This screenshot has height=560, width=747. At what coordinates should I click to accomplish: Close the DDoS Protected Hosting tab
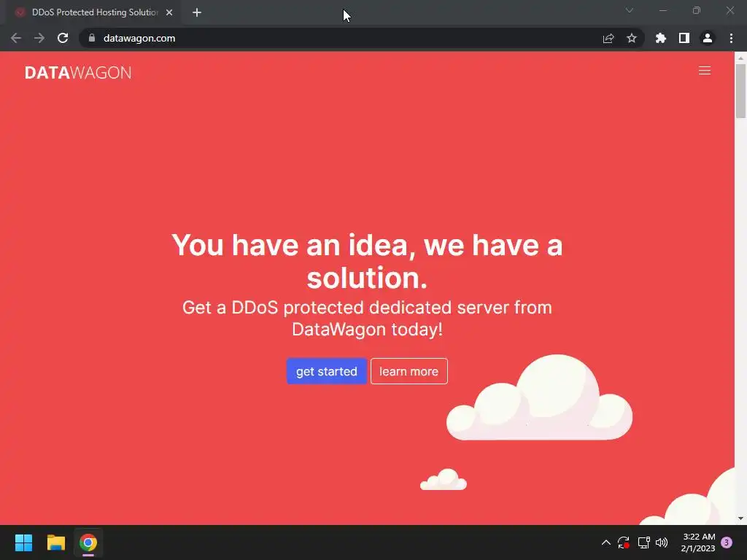coord(169,12)
